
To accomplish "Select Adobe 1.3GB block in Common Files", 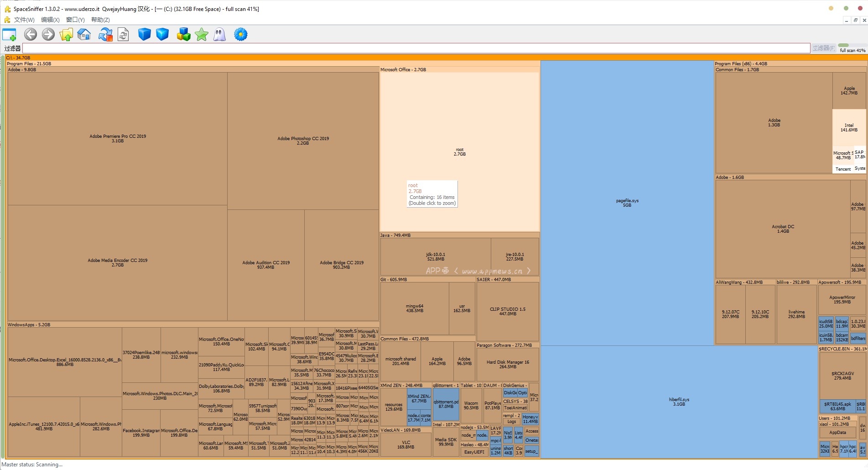I will click(774, 123).
